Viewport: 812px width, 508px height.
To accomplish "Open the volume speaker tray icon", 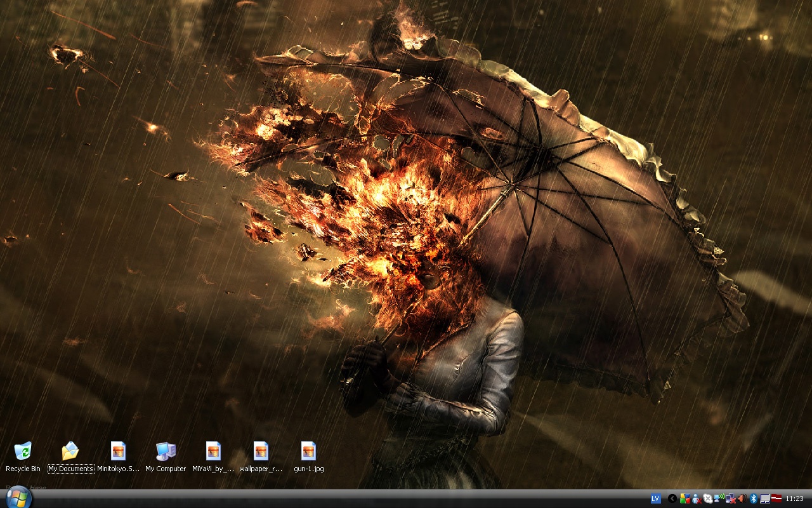I will pos(742,498).
